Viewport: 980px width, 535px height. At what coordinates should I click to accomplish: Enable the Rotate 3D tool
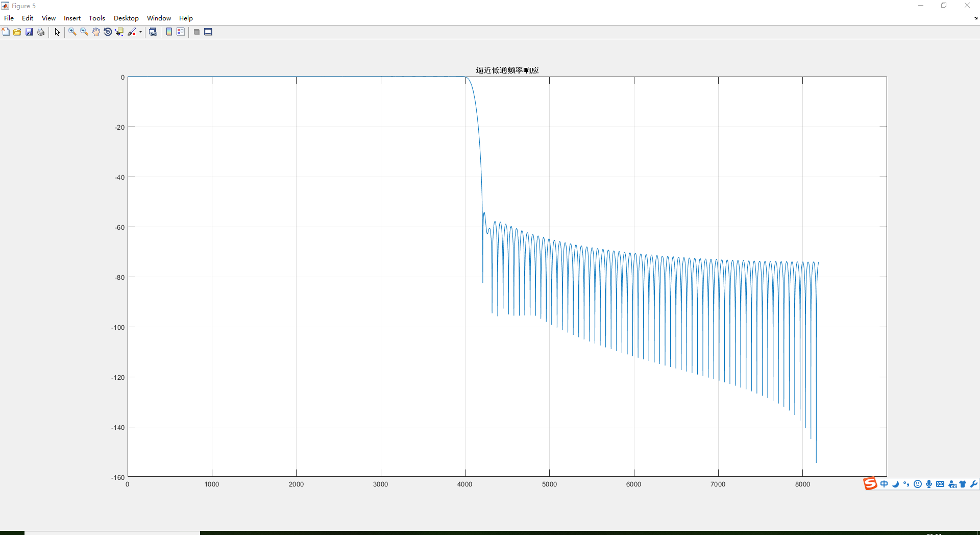pos(108,32)
